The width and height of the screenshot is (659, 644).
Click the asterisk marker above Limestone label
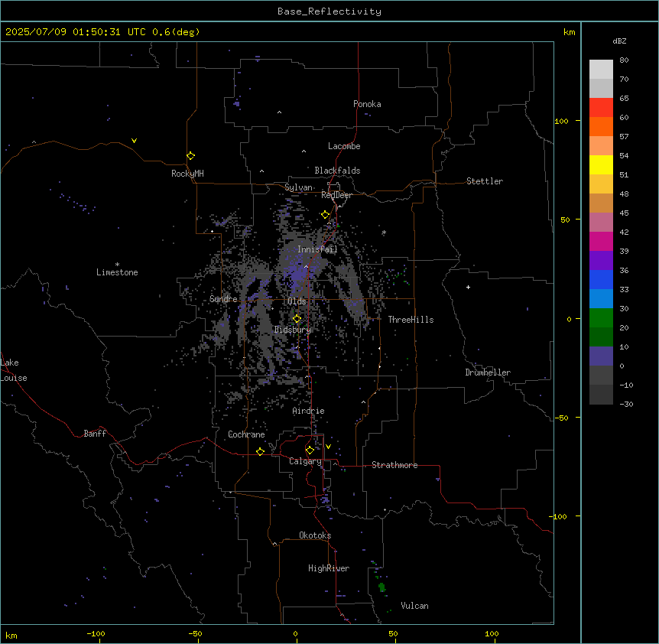click(117, 264)
